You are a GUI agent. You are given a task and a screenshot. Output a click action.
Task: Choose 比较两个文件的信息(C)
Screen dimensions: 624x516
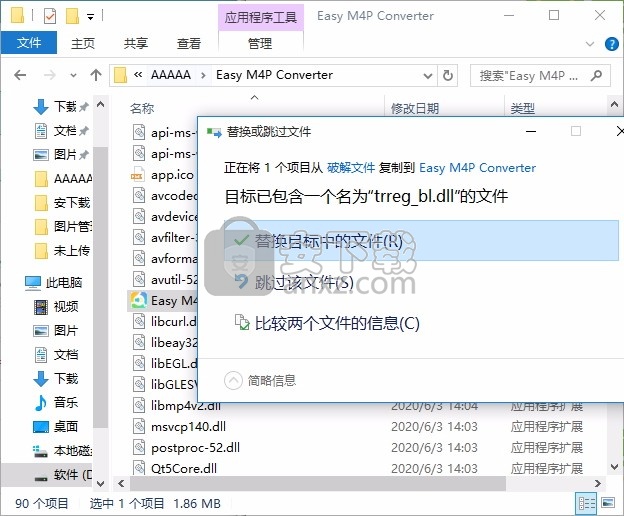click(x=327, y=323)
